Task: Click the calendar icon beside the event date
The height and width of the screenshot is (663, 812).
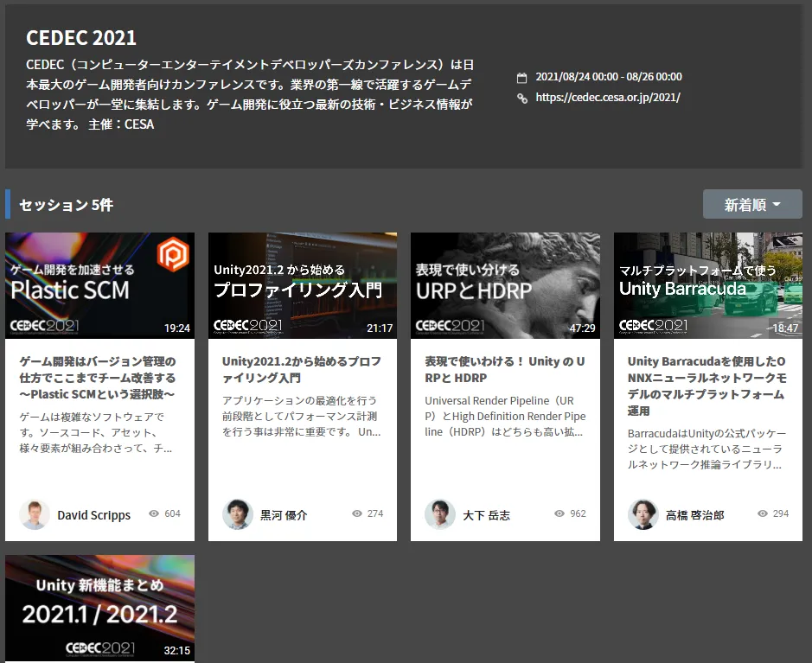Action: click(x=521, y=77)
